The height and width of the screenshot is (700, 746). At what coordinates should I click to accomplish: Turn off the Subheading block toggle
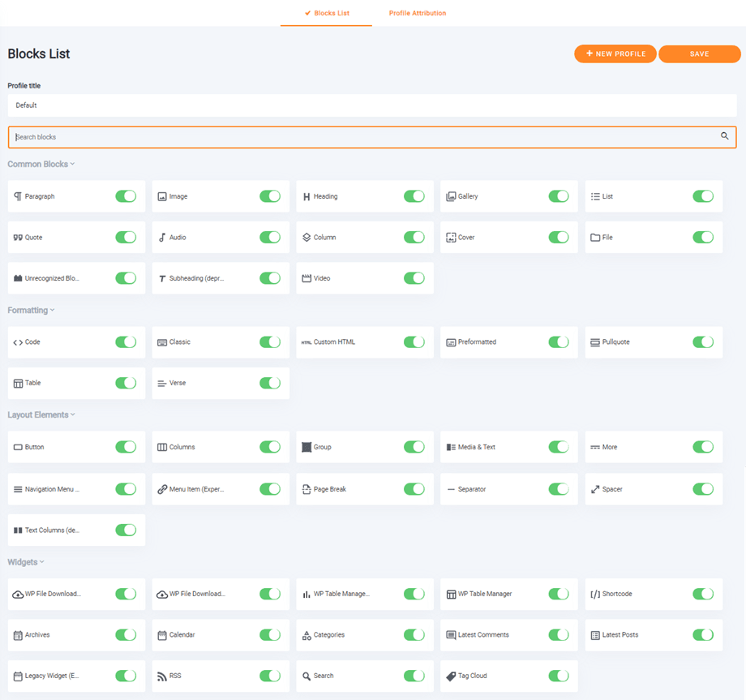click(270, 278)
